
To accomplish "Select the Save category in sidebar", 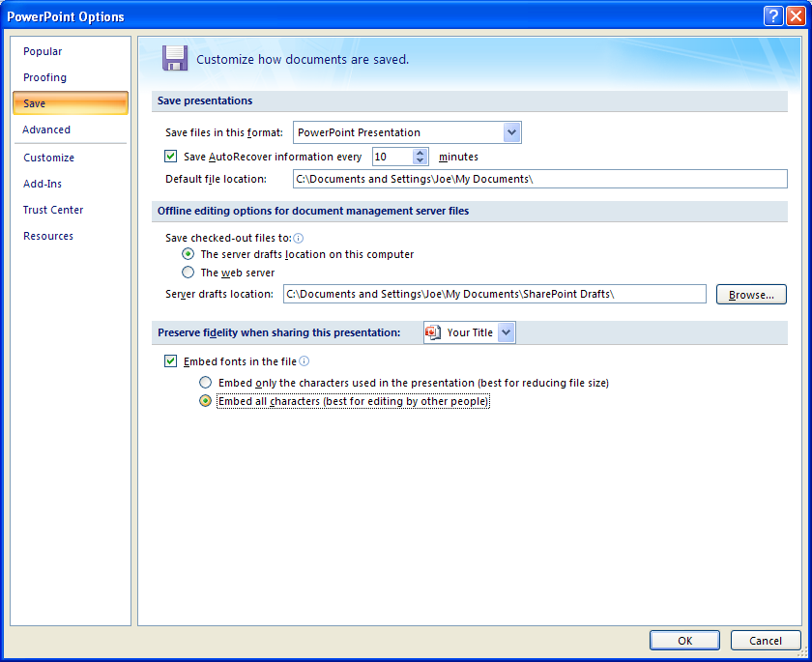I will coord(71,103).
